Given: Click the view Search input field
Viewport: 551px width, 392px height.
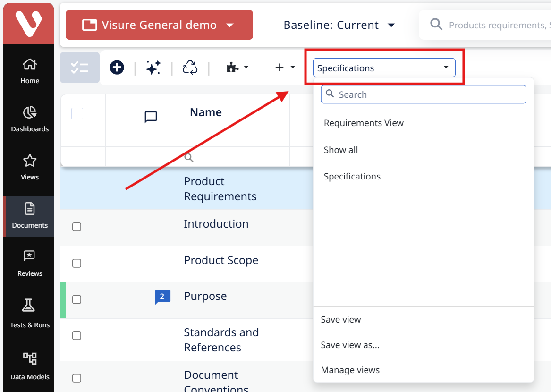Looking at the screenshot, I should (424, 94).
